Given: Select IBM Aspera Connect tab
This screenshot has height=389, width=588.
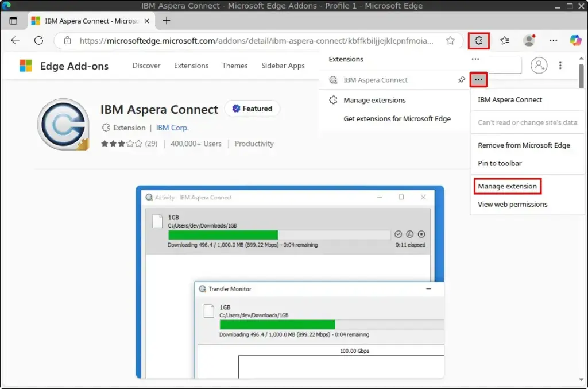Looking at the screenshot, I should [91, 21].
